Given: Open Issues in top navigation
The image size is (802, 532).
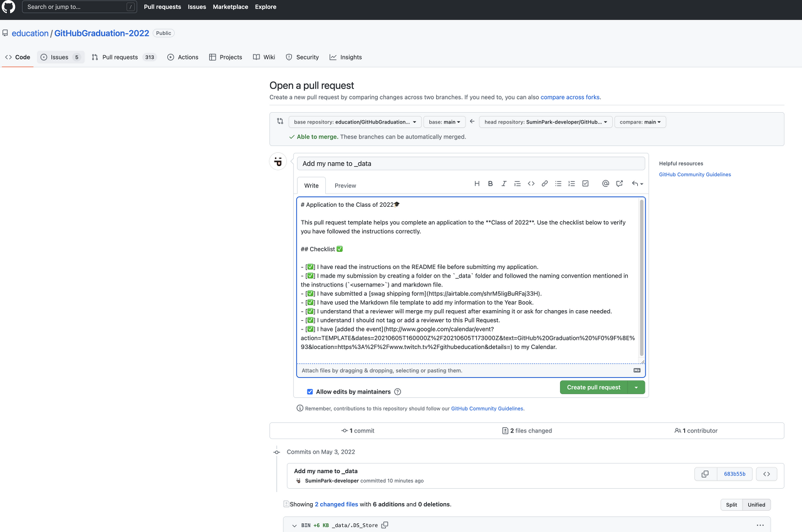Looking at the screenshot, I should pos(197,7).
